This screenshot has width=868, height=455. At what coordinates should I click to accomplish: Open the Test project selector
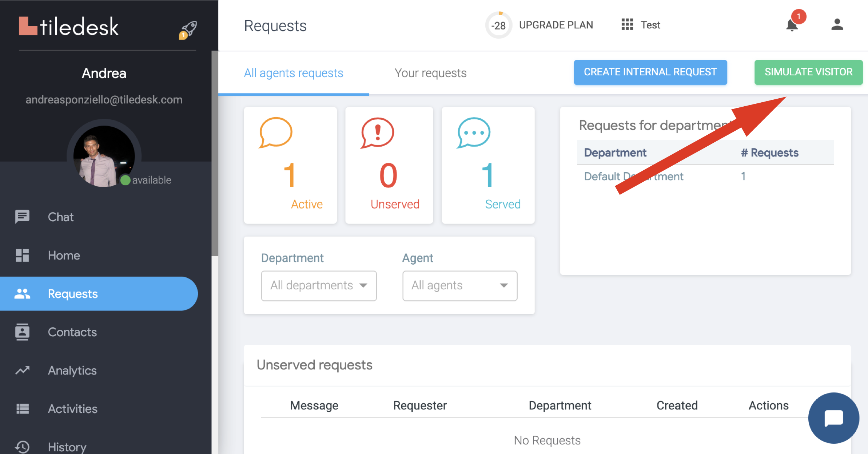click(650, 25)
